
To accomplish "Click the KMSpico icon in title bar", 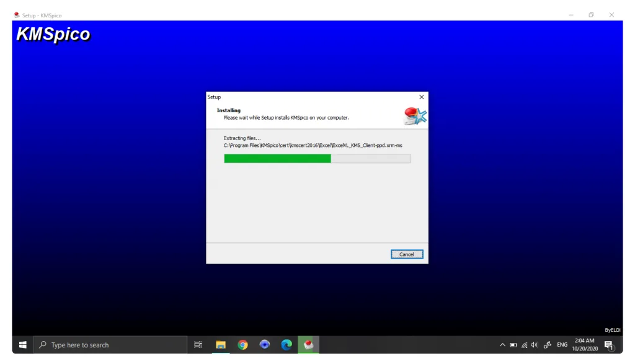I will [x=17, y=15].
